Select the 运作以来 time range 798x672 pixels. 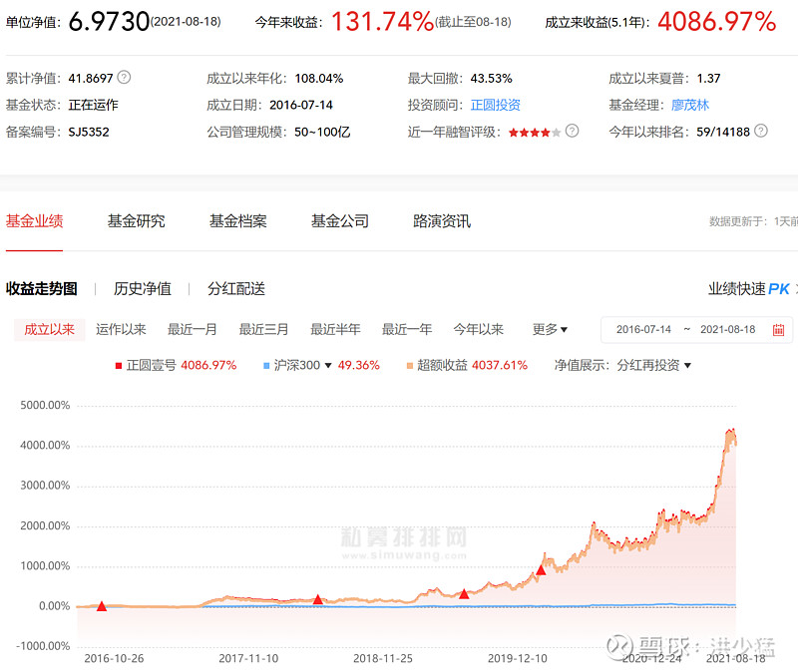click(x=121, y=330)
